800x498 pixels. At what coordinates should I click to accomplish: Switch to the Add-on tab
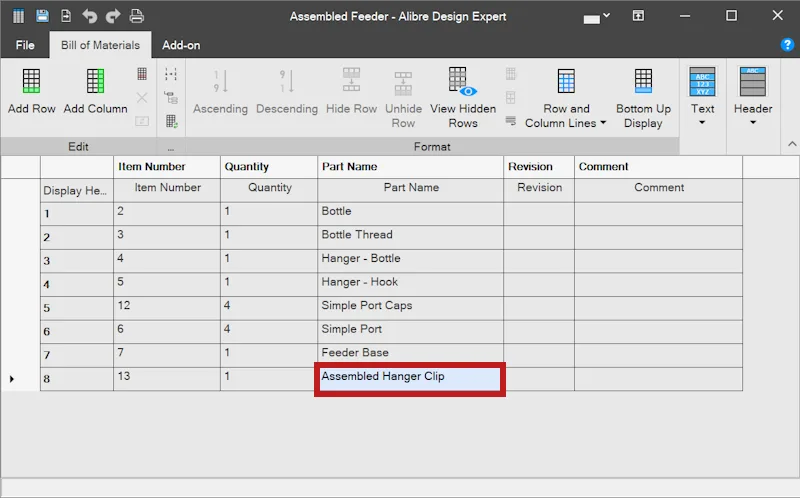pos(181,45)
